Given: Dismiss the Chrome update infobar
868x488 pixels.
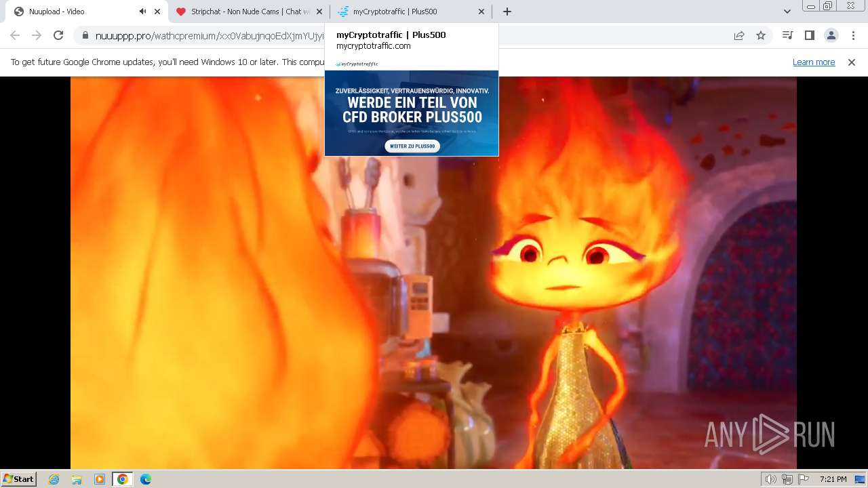Looking at the screenshot, I should (x=852, y=62).
